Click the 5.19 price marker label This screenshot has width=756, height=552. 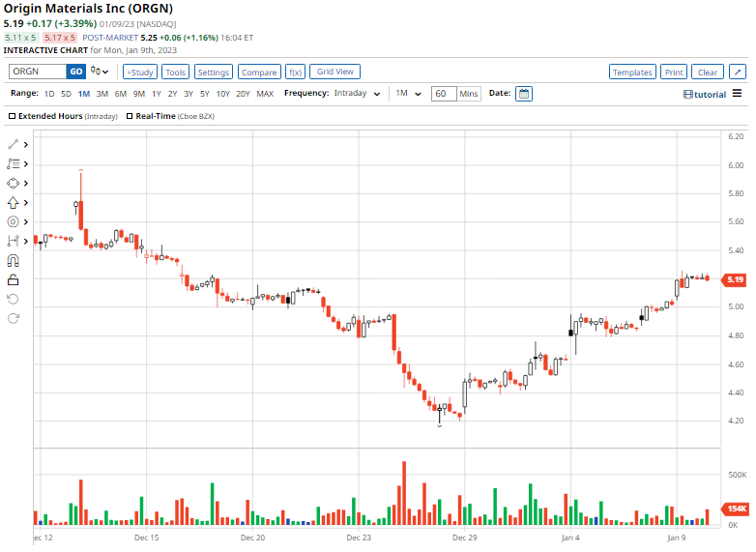click(x=735, y=279)
